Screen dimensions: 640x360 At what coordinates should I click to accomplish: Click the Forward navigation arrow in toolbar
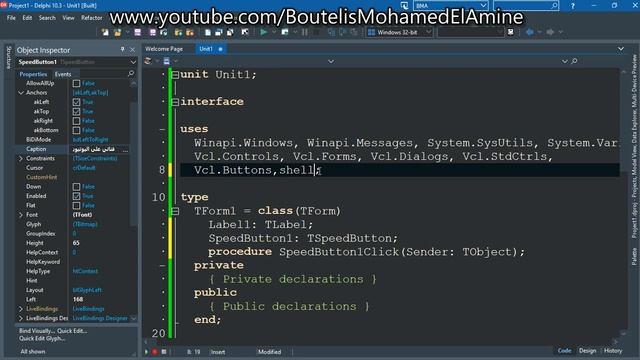click(550, 32)
